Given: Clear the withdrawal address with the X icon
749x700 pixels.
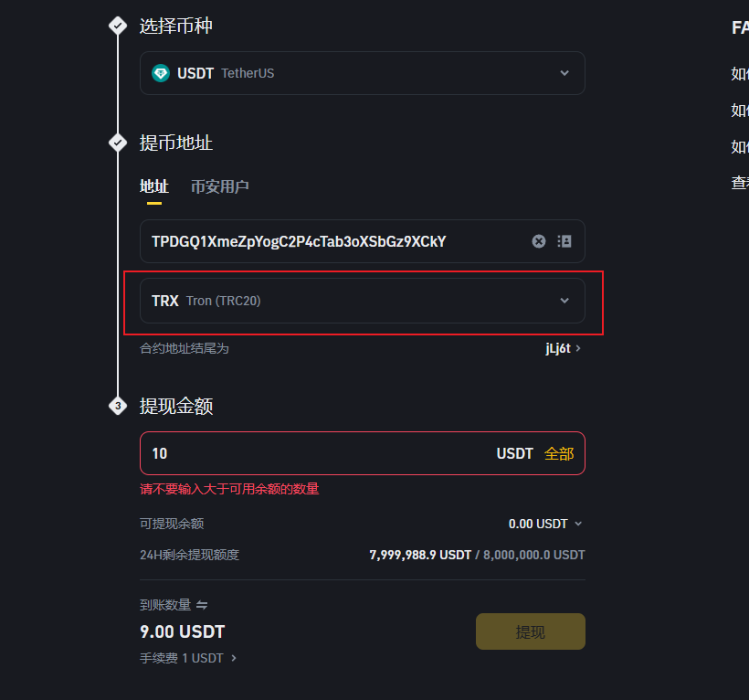Looking at the screenshot, I should coord(539,241).
